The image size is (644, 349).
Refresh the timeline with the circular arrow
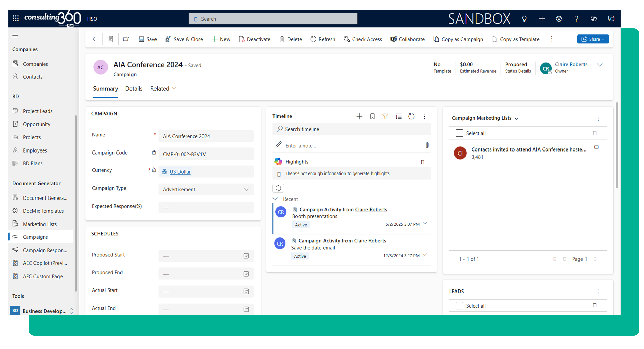pos(411,116)
